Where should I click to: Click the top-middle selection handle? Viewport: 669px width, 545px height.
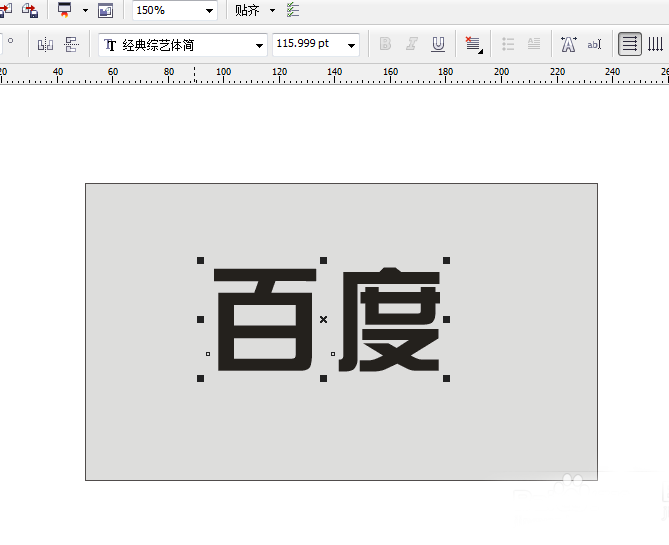[323, 260]
